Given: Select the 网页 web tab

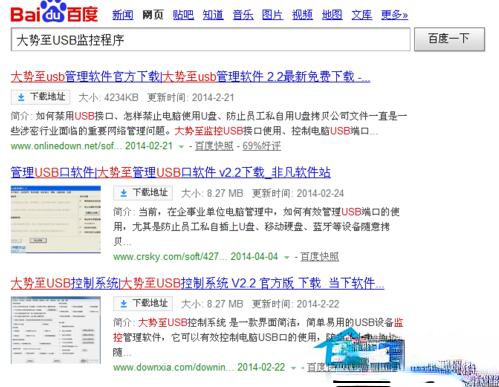Looking at the screenshot, I should coord(153,15).
